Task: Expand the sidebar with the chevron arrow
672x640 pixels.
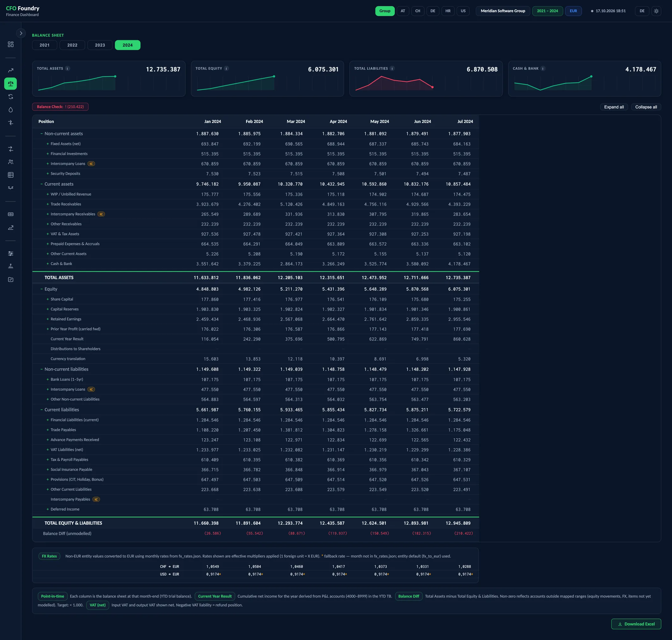Action: (21, 33)
